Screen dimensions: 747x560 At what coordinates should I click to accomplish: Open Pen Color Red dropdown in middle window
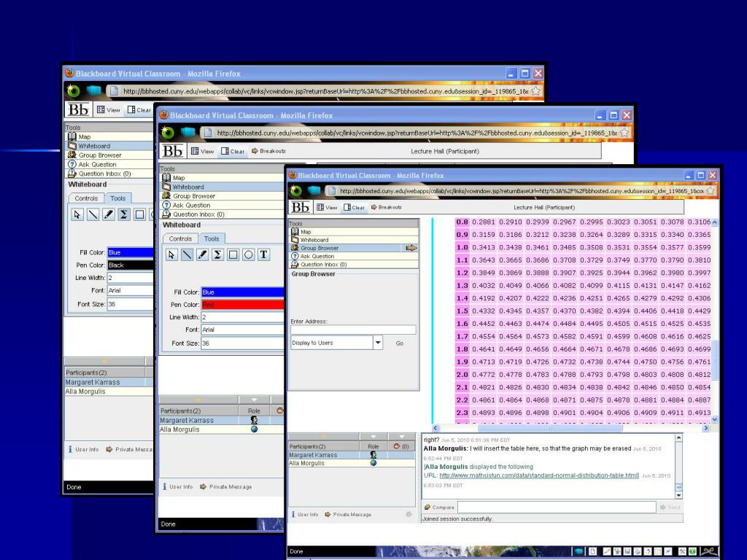pyautogui.click(x=242, y=305)
